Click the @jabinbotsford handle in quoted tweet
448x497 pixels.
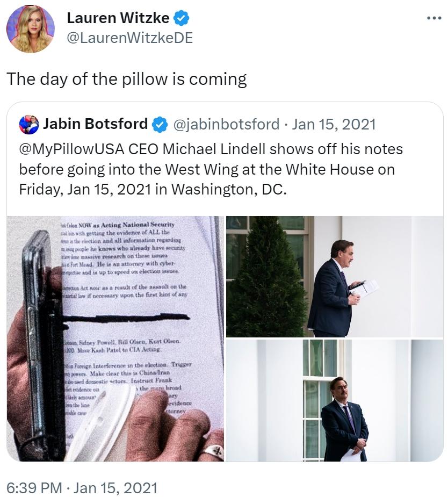tap(226, 124)
